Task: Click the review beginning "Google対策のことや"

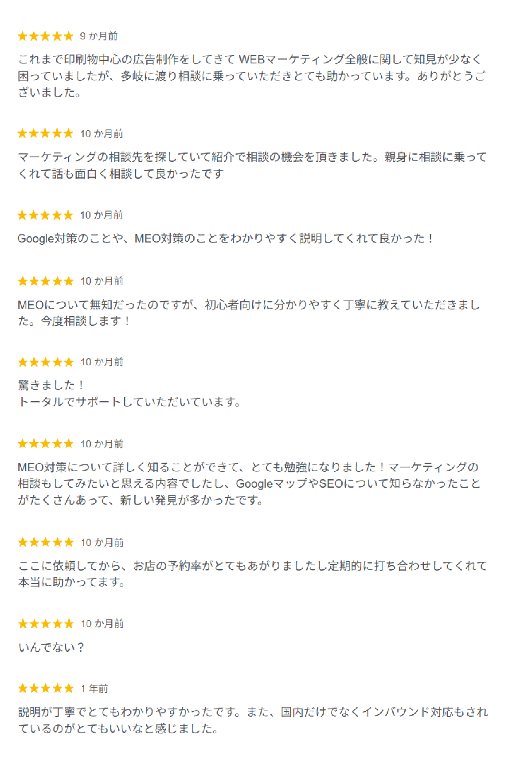Action: [x=225, y=239]
